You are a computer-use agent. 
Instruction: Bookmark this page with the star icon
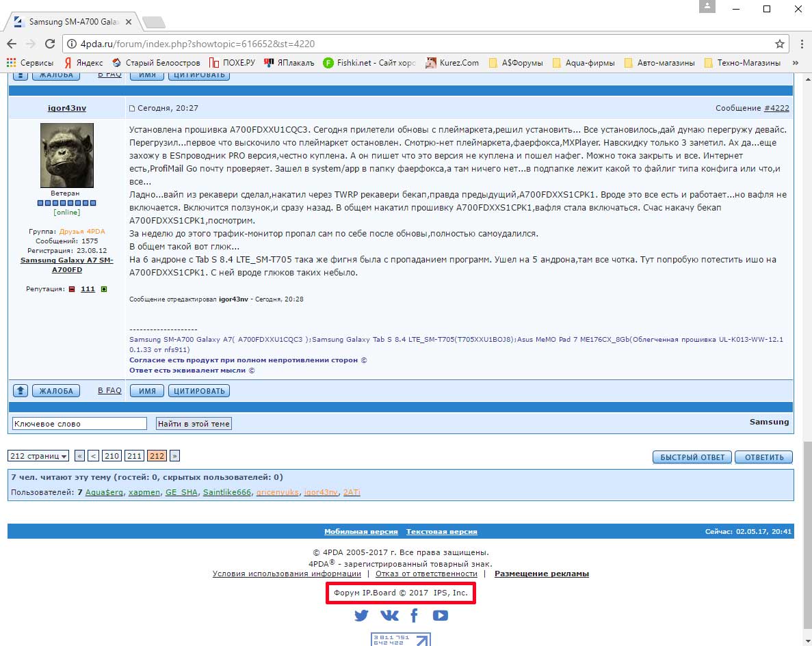click(779, 44)
